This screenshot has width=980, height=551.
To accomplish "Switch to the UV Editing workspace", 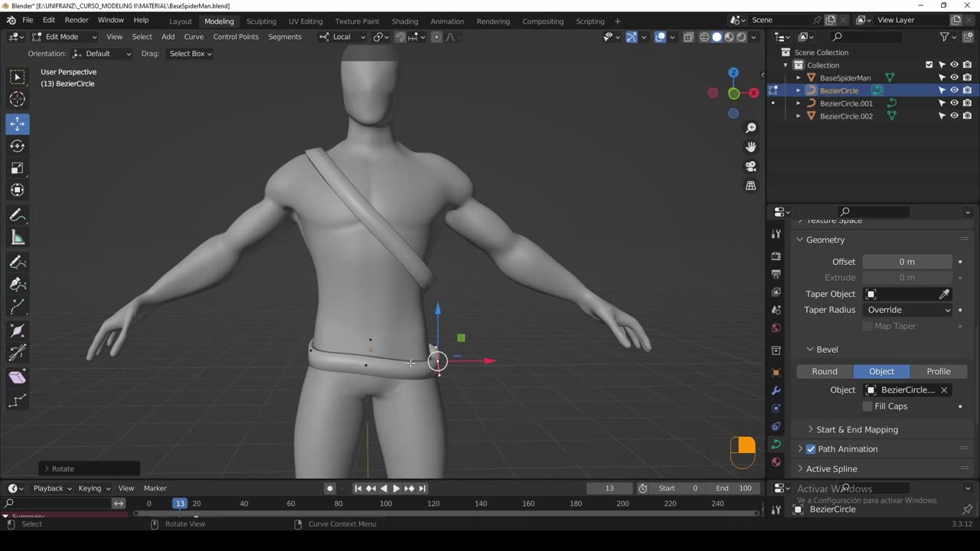I will pos(305,21).
